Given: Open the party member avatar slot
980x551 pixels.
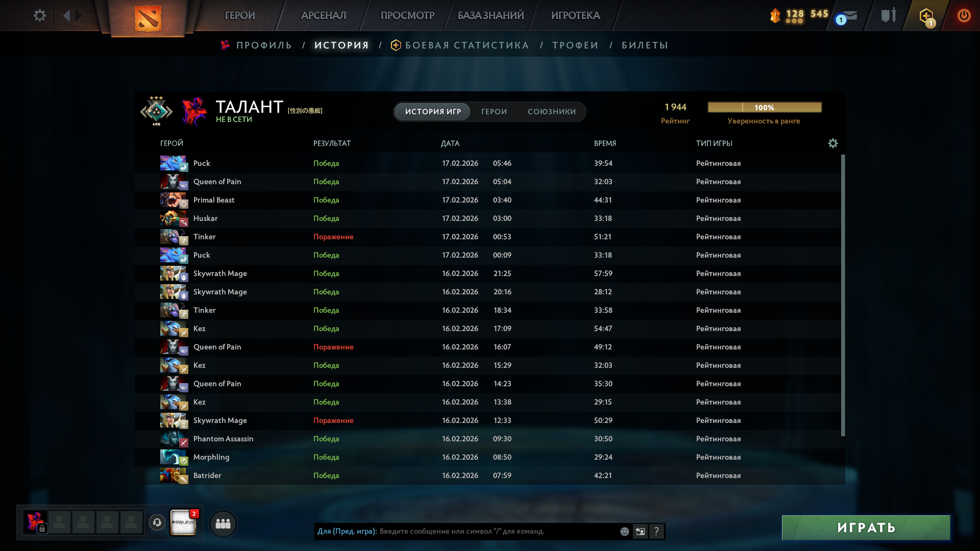Looking at the screenshot, I should pos(36,522).
